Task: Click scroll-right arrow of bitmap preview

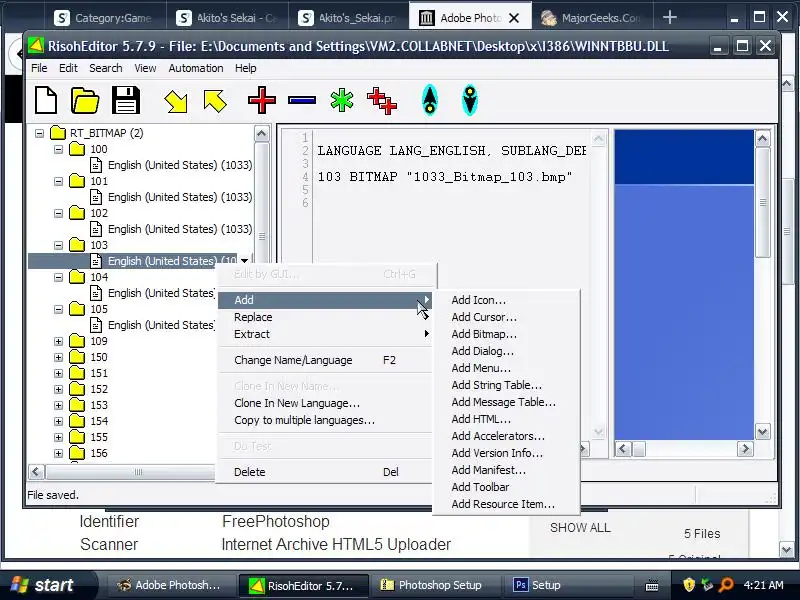Action: 745,449
